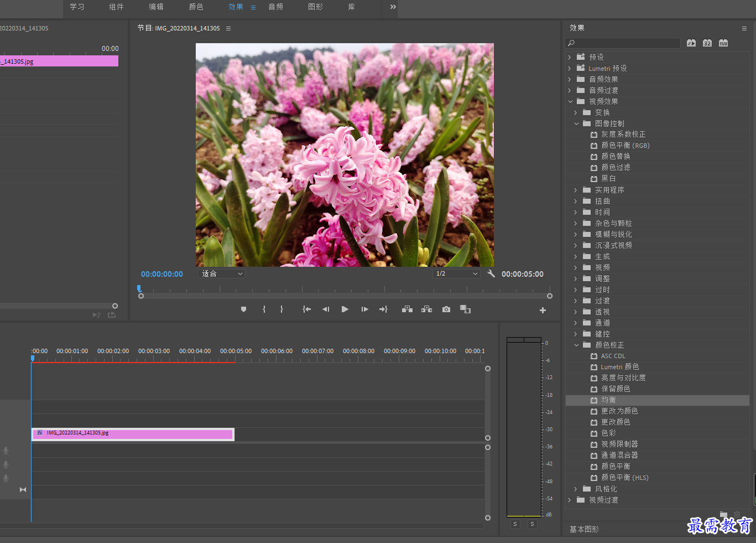Solo the right channel in audio meter
The height and width of the screenshot is (543, 756).
coord(532,524)
